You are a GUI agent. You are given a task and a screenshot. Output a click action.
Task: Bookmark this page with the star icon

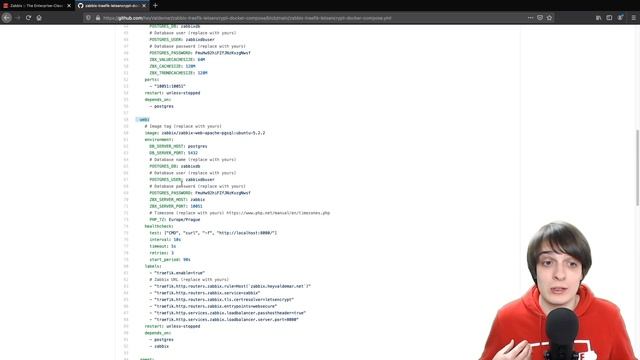click(549, 18)
